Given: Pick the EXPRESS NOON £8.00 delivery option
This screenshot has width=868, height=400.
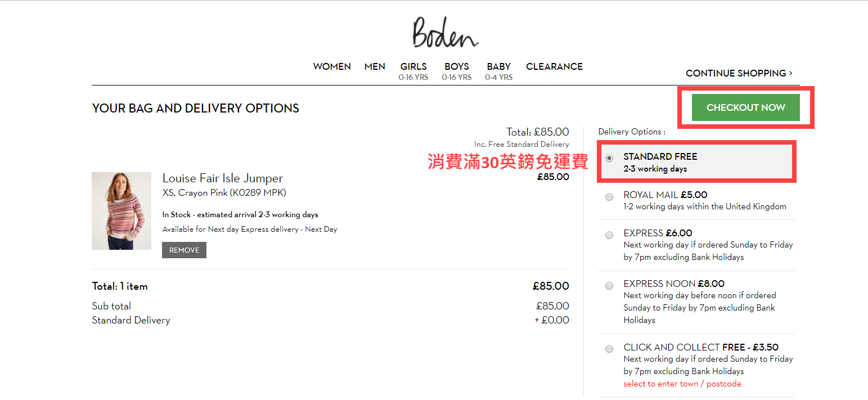Looking at the screenshot, I should click(x=609, y=286).
